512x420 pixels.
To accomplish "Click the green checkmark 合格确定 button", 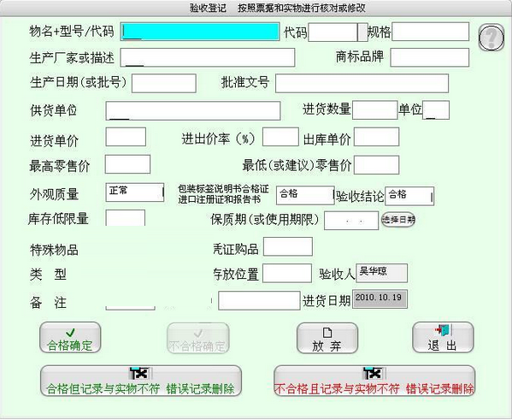I will click(70, 338).
